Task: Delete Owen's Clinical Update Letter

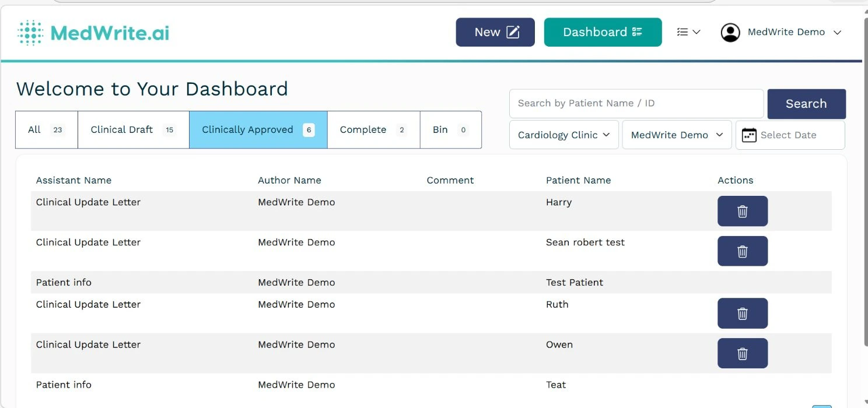Action: [x=742, y=353]
